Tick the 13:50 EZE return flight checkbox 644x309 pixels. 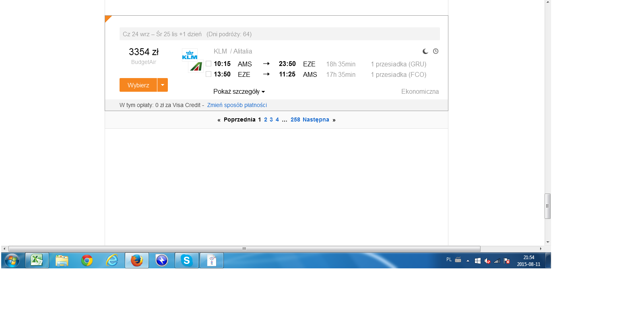208,74
